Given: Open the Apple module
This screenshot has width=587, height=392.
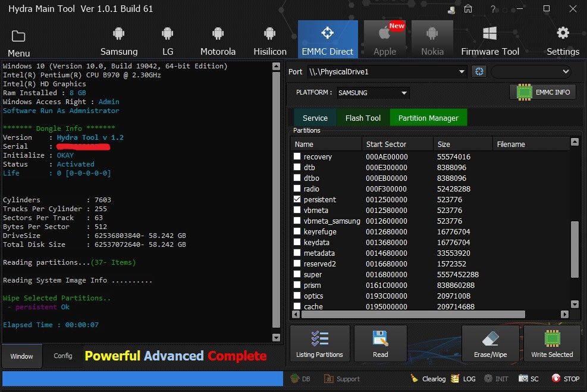Looking at the screenshot, I should click(385, 39).
